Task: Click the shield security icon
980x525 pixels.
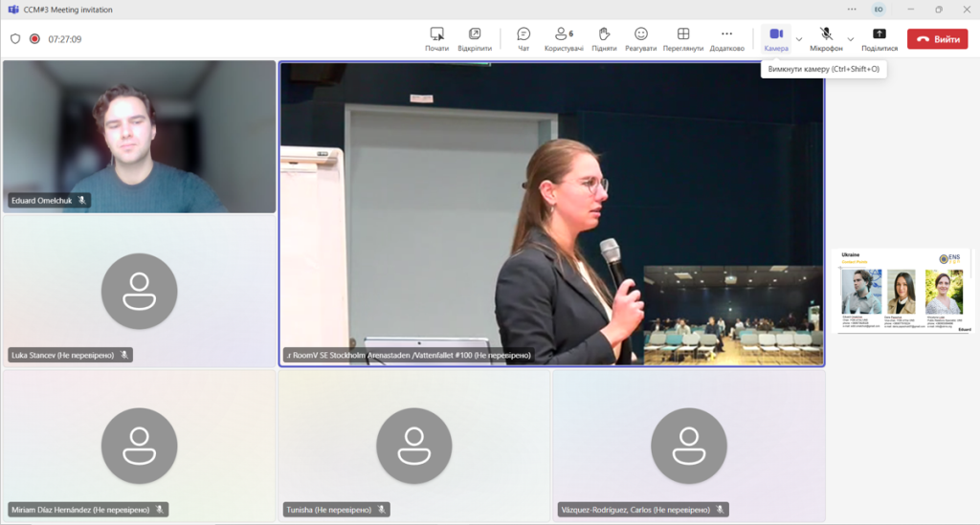Action: (x=15, y=39)
